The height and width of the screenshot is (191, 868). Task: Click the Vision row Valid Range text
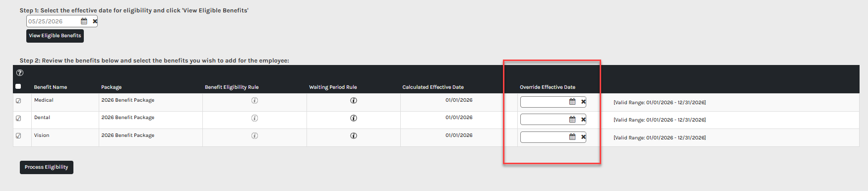point(660,138)
